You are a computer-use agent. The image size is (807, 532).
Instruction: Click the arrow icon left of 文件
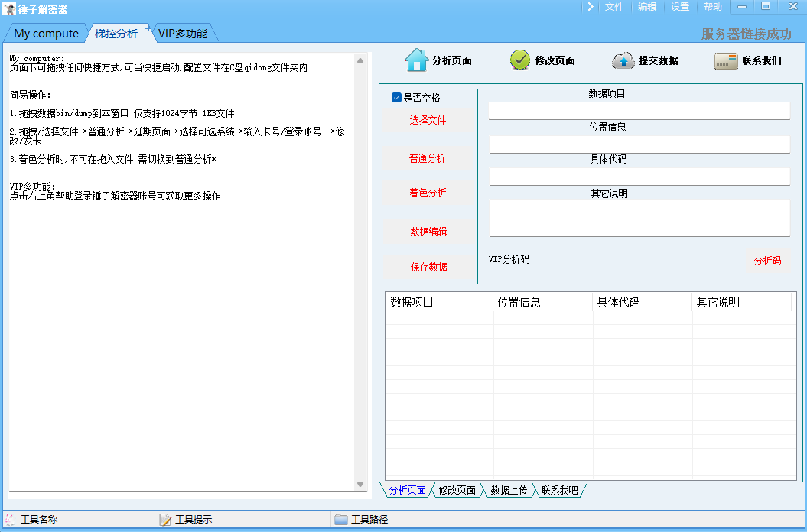coord(591,6)
